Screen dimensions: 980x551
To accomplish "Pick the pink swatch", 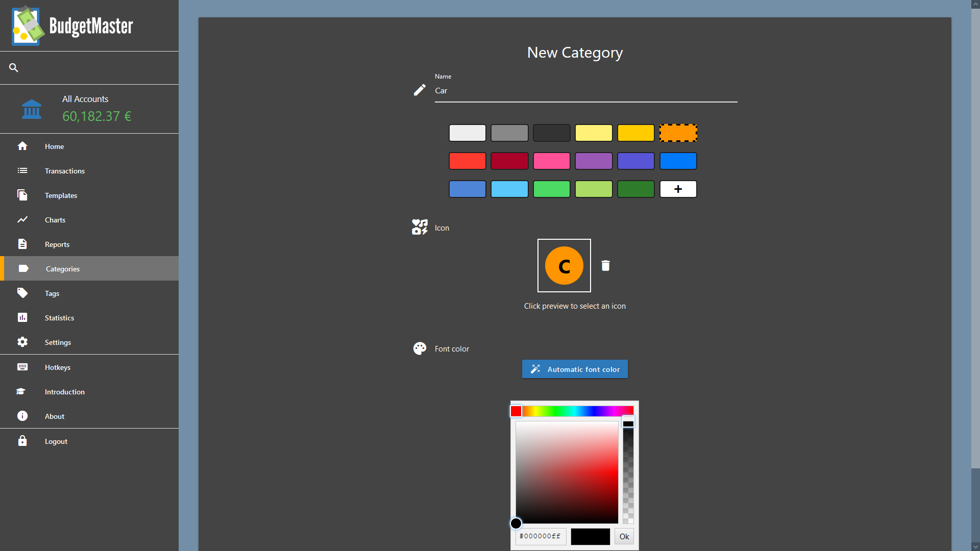I will (x=552, y=161).
